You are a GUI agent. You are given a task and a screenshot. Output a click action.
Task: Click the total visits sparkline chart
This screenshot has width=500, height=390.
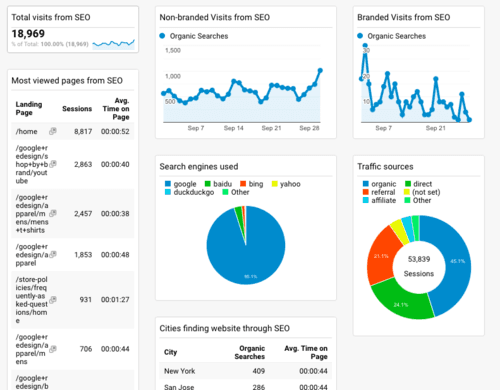point(114,44)
